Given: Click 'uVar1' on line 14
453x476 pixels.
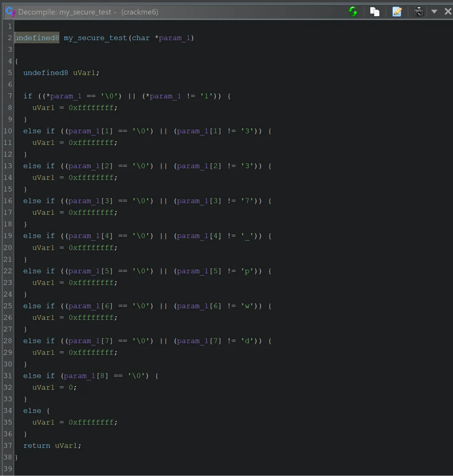Looking at the screenshot, I should click(44, 177).
